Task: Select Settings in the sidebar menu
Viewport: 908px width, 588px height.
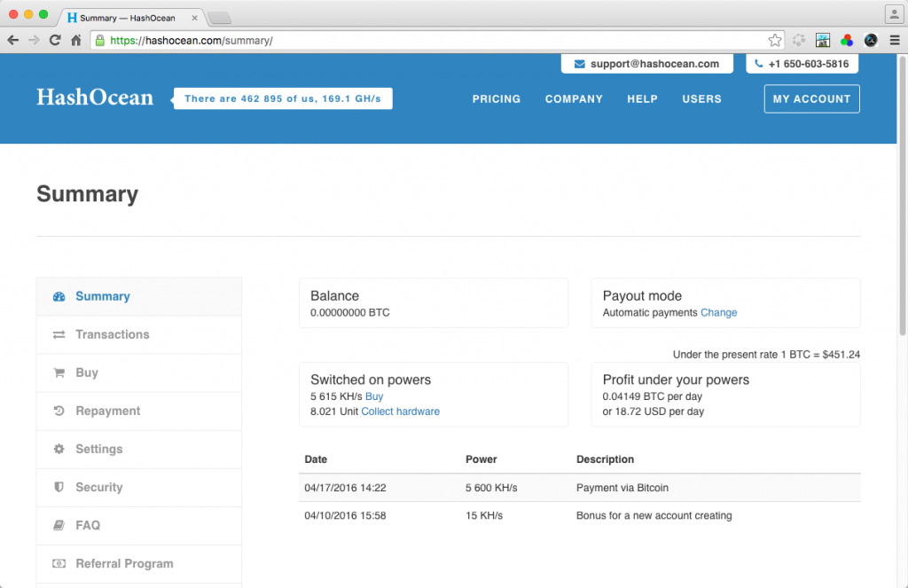Action: 139,449
